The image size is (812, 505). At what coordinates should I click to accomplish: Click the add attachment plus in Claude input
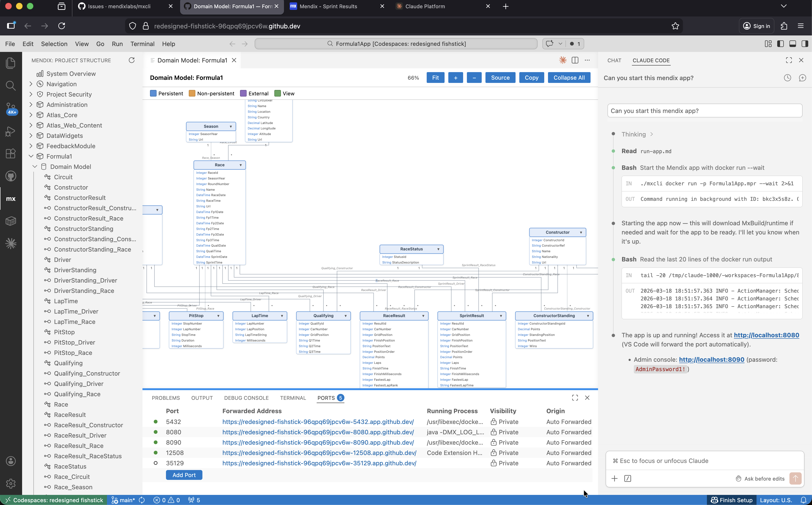click(x=615, y=479)
